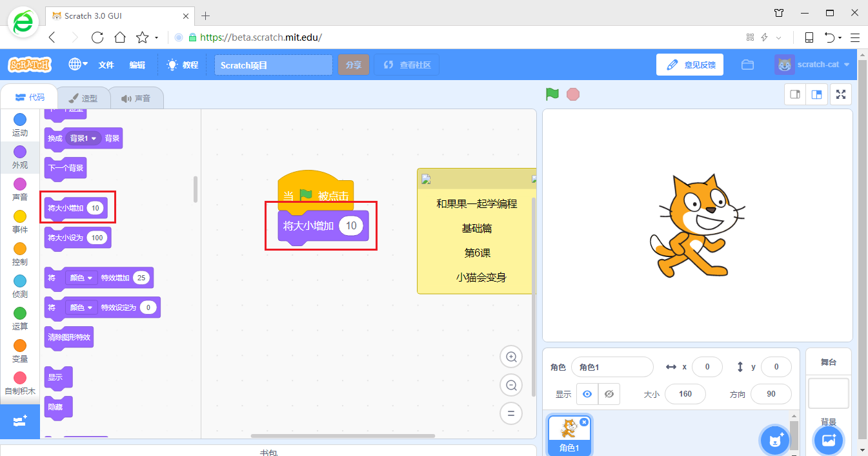Screen dimensions: 868x456
Task: Click the choose a sprite button
Action: click(x=775, y=441)
